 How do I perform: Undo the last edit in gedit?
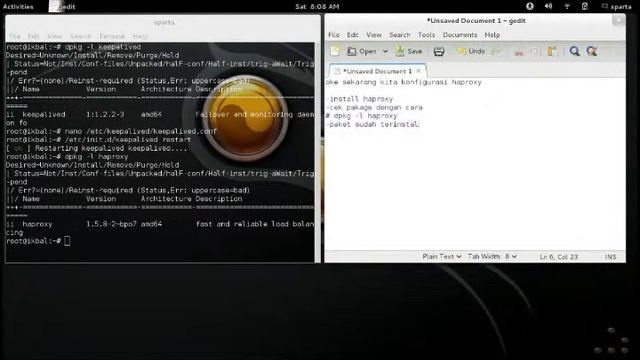(471, 51)
